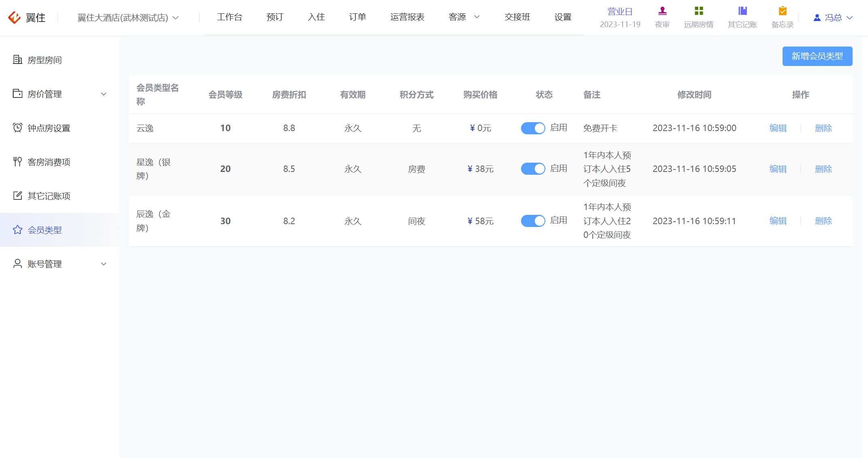868x458 pixels.
Task: Click the 房费折扣 column header
Action: tap(289, 95)
